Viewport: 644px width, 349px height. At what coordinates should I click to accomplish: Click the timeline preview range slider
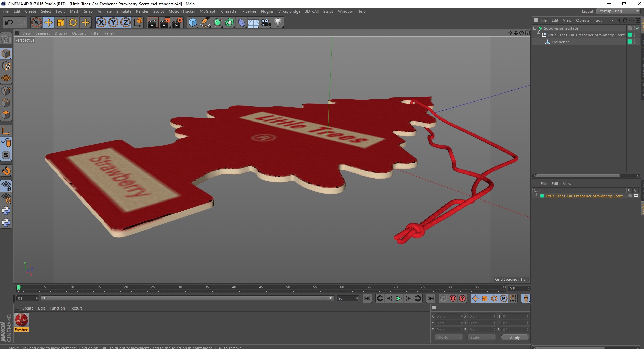tap(188, 298)
